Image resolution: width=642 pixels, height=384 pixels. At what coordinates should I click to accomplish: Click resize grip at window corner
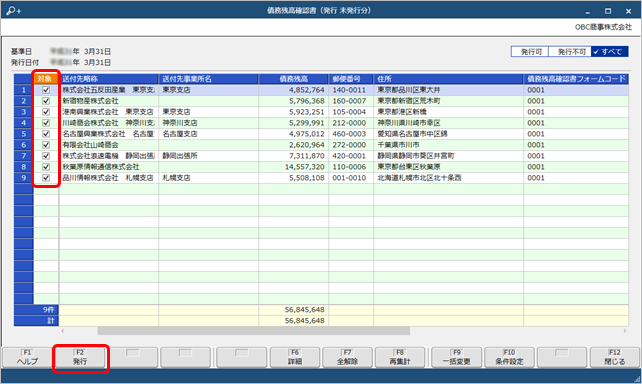(637, 379)
